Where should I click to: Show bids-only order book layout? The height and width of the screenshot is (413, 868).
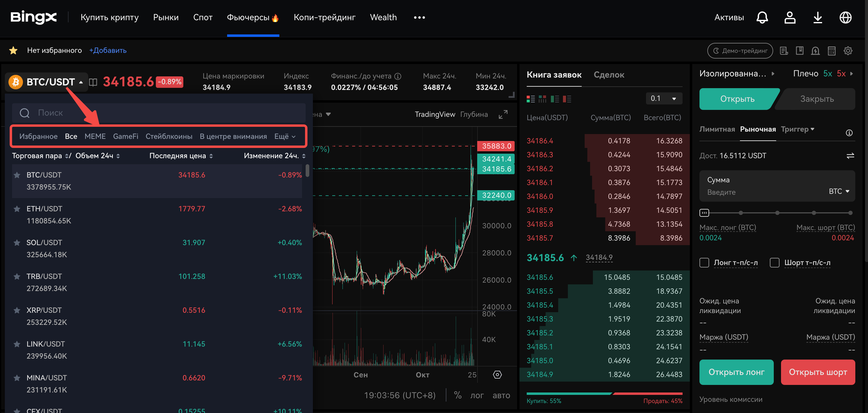coord(555,99)
